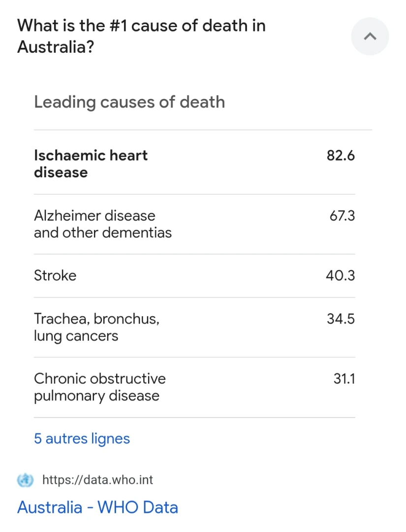Click the word 'Australia?' in the question

[56, 47]
